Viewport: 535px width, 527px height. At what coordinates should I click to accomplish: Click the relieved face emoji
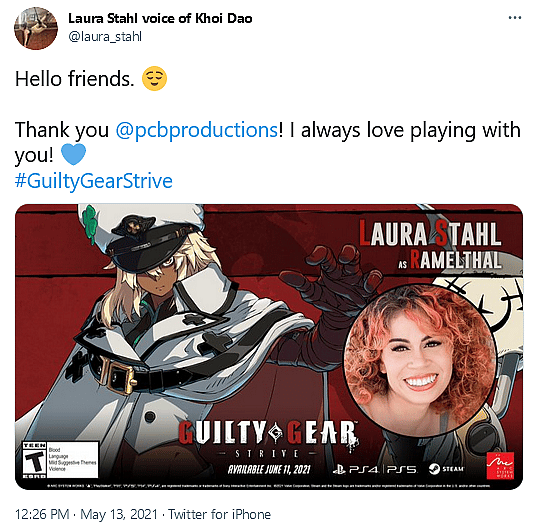tap(154, 78)
